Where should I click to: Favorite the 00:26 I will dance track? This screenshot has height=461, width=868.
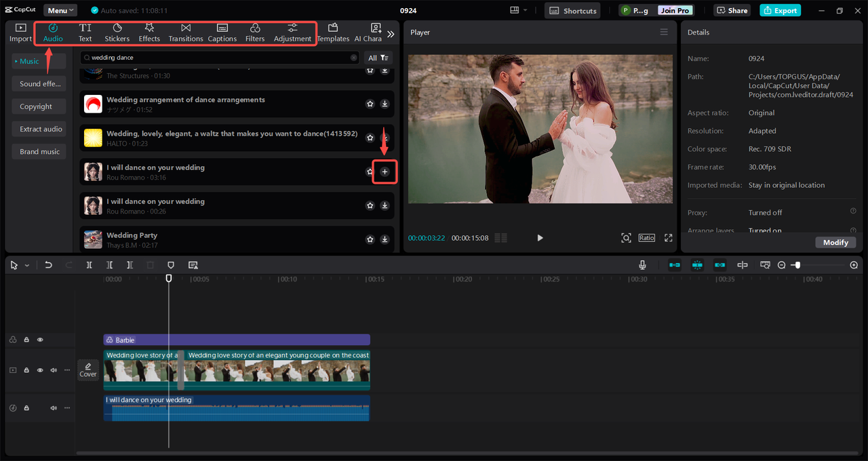370,205
